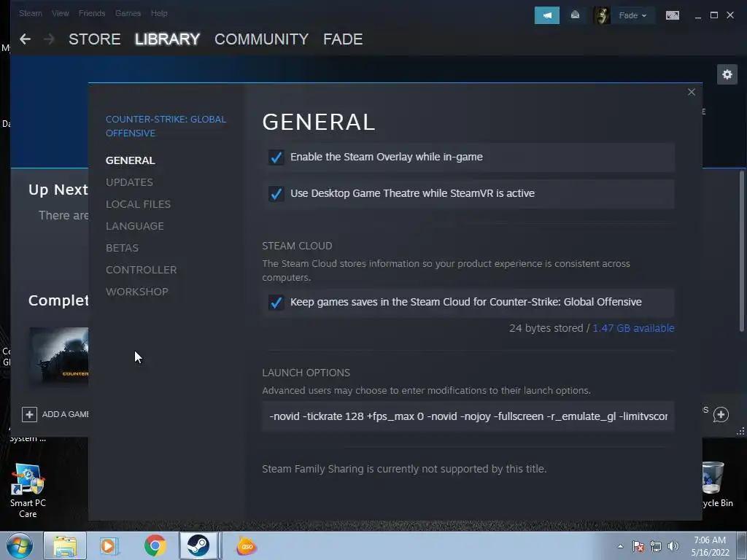Expand the Fade account dropdown
This screenshot has height=560, width=747.
pos(632,16)
